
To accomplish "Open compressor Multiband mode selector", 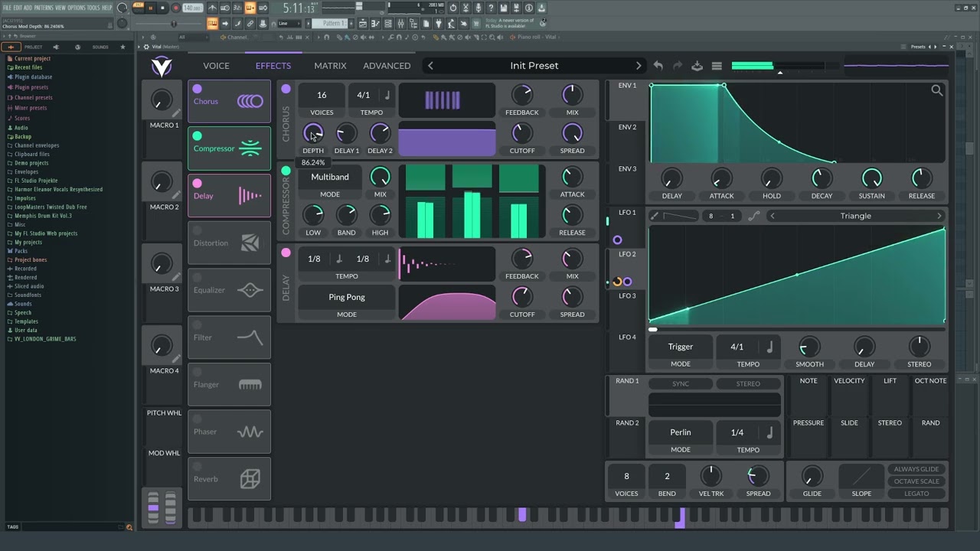I will (330, 178).
